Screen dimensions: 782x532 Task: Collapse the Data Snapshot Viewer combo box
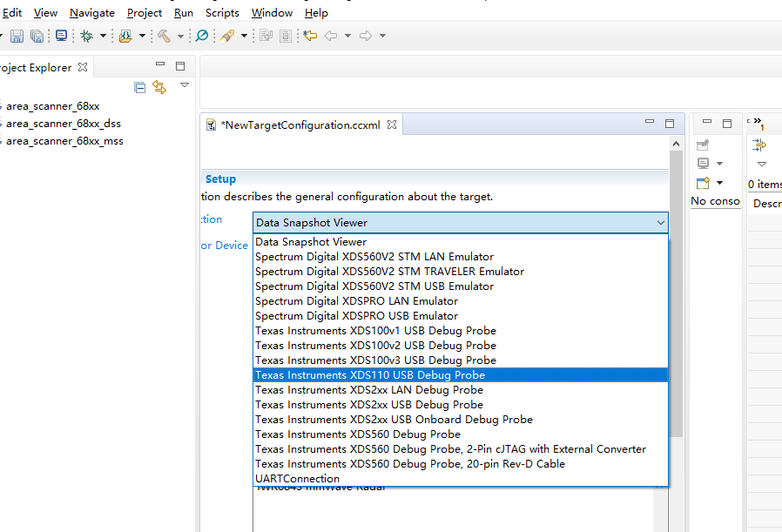pos(659,223)
